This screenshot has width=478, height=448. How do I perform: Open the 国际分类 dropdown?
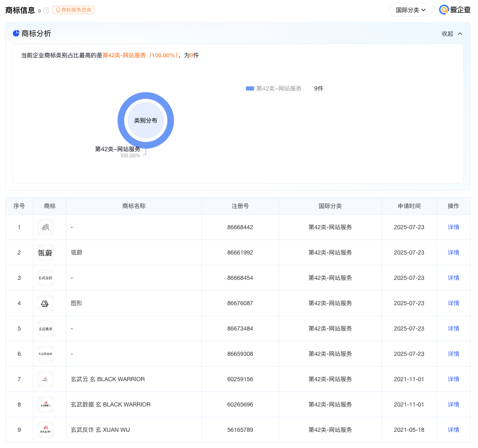(x=410, y=10)
